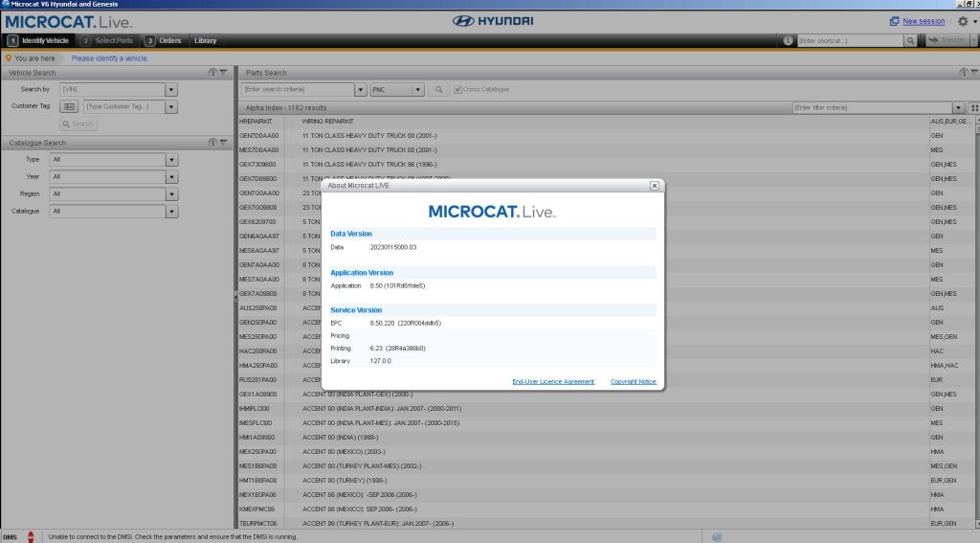The width and height of the screenshot is (980, 543).
Task: Click the Customer Tag card icon
Action: coord(70,106)
